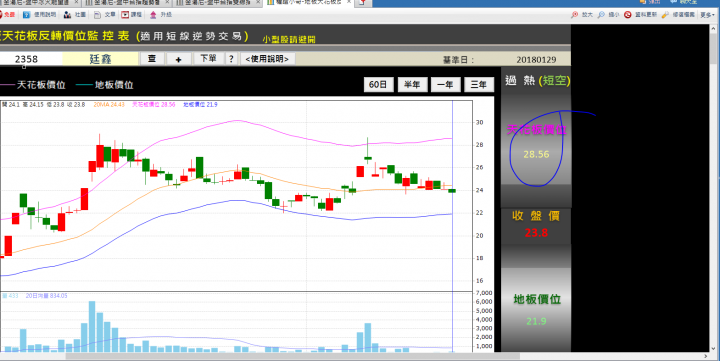
Task: Open the 聊天室 chat room button
Action: pyautogui.click(x=684, y=2)
